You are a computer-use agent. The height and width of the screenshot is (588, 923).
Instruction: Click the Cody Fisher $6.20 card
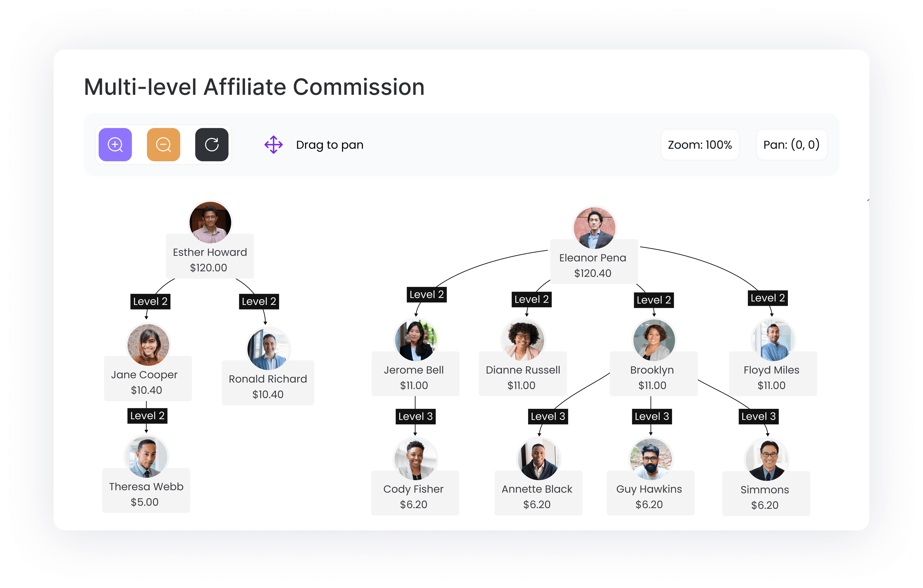[x=414, y=496]
